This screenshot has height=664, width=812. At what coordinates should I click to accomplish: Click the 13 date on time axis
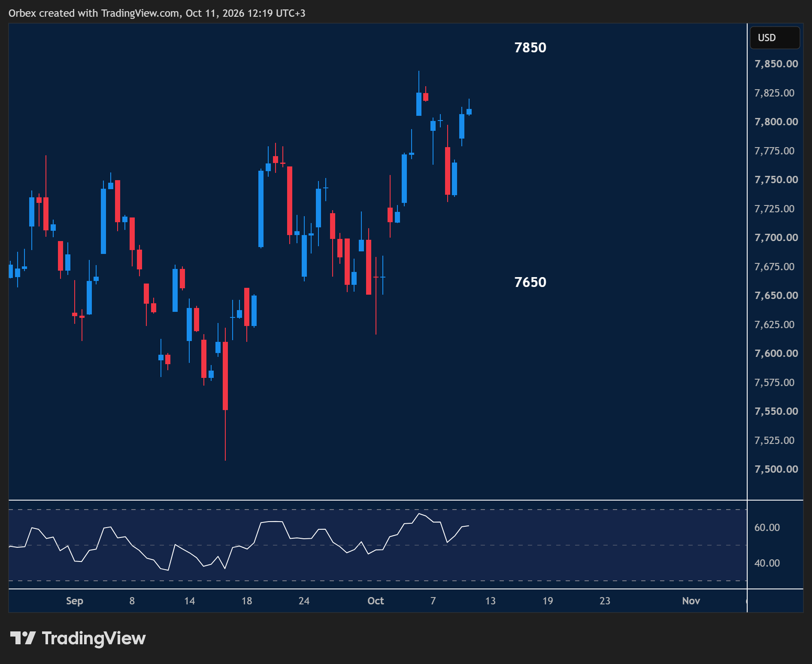pyautogui.click(x=490, y=601)
